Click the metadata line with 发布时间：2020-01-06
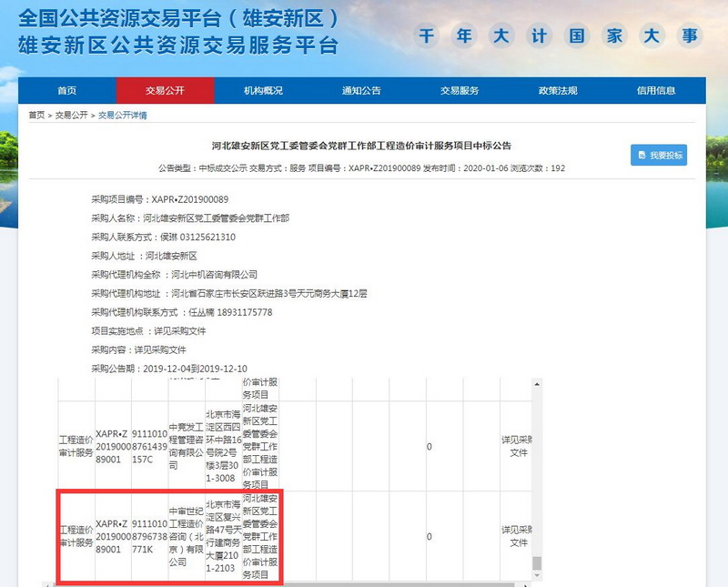This screenshot has width=728, height=587. tap(361, 168)
